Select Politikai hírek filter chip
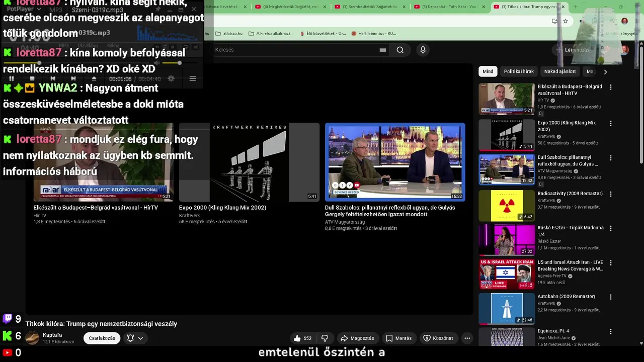644x362 pixels. pyautogui.click(x=519, y=71)
